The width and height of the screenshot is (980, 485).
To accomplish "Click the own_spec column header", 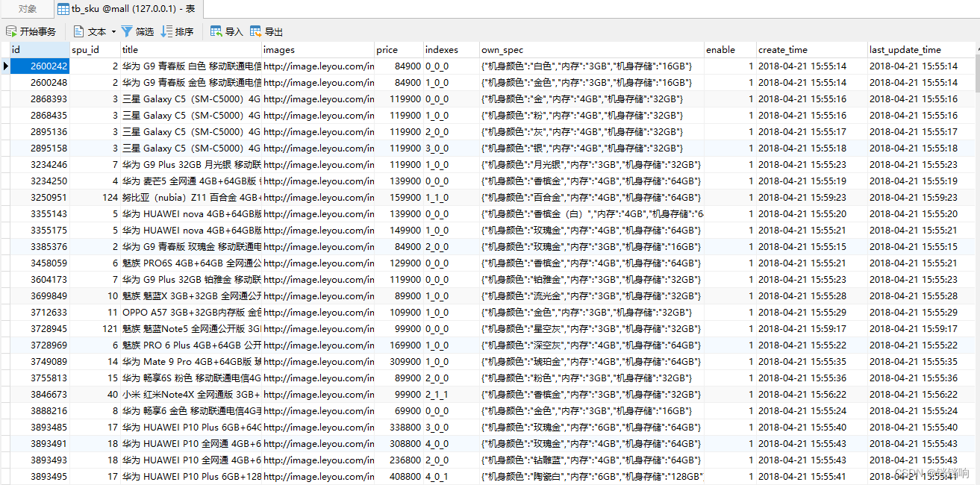I will point(592,50).
